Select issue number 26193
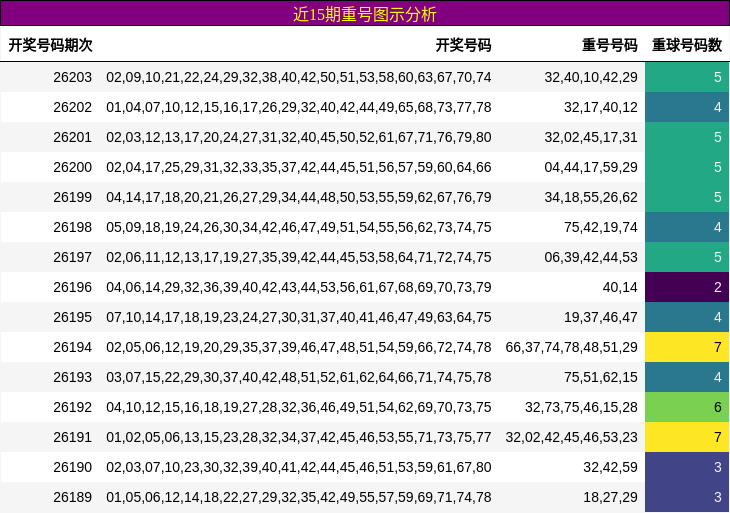Screen dimensions: 730x513 point(73,378)
